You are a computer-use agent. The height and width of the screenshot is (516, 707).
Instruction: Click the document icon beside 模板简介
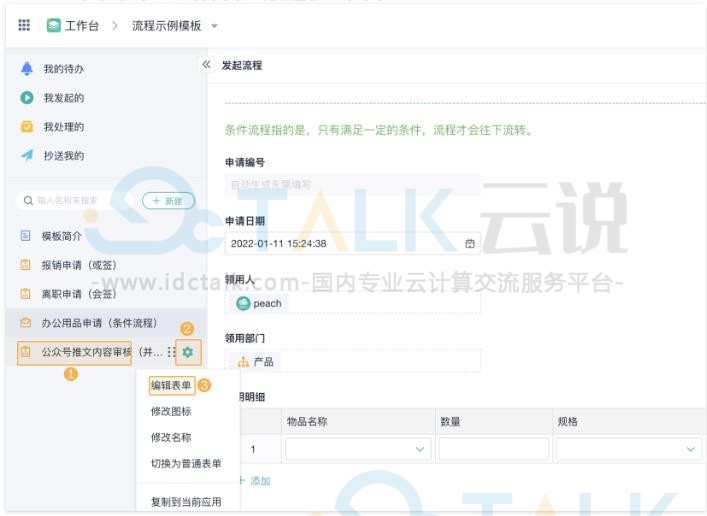tap(26, 235)
